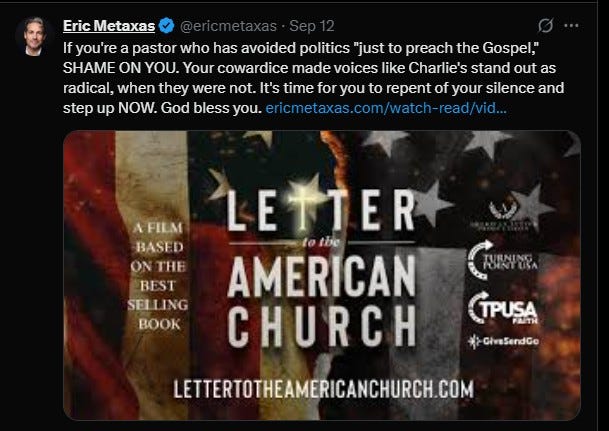Click the glowing cross in the LETTER title
This screenshot has height=431, width=609.
point(304,205)
